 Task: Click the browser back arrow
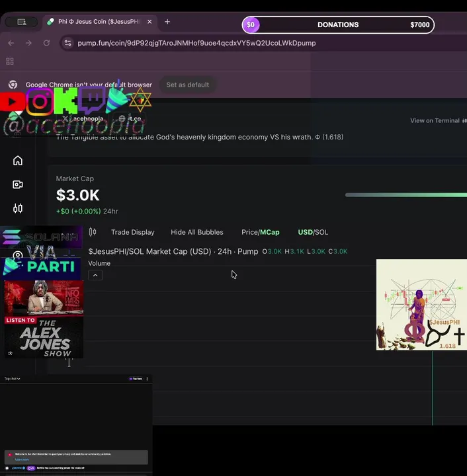[x=11, y=43]
